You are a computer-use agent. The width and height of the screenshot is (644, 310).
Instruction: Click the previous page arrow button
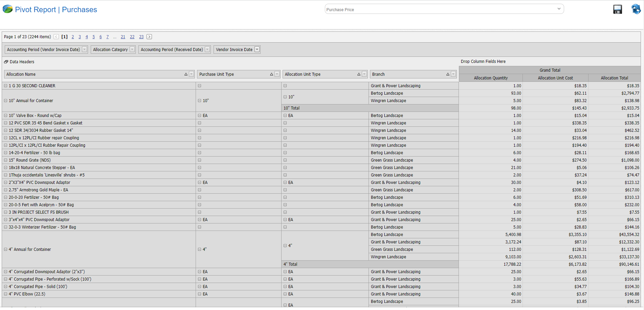click(x=56, y=37)
